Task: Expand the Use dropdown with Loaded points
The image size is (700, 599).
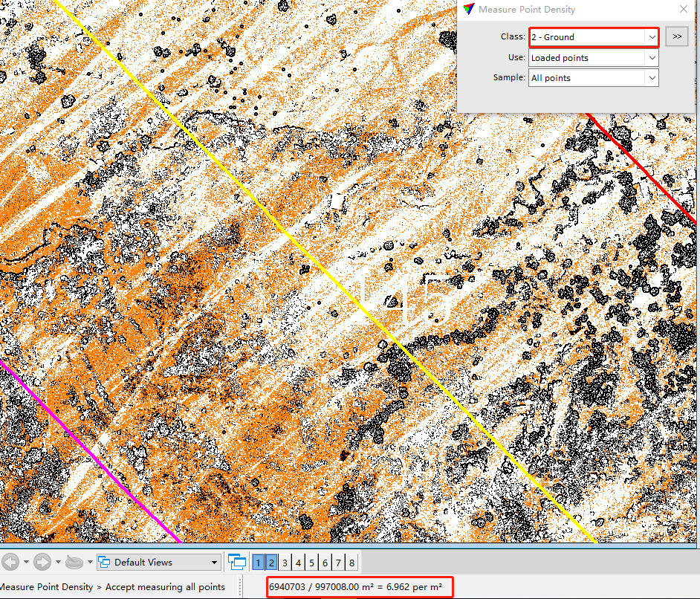Action: (593, 57)
